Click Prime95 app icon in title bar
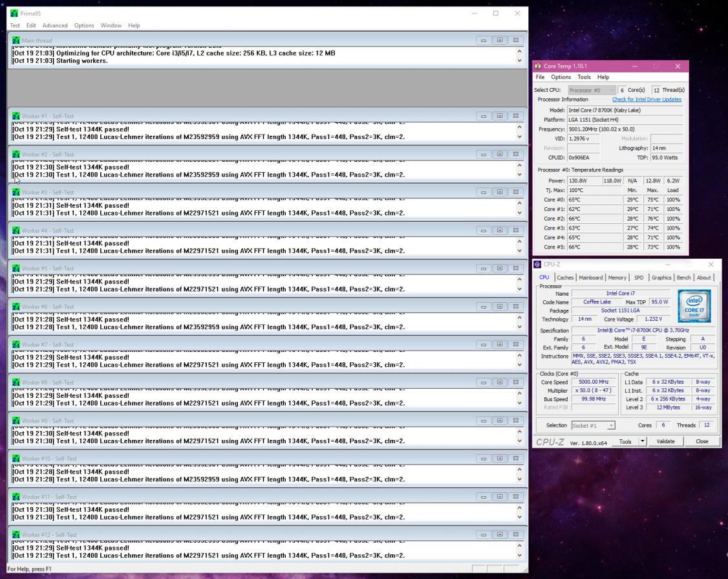The height and width of the screenshot is (579, 728). tap(14, 14)
